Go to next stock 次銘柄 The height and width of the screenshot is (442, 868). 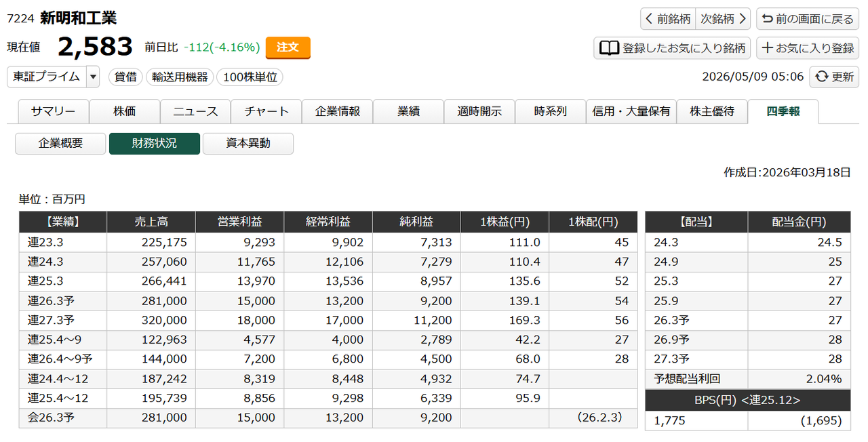click(x=723, y=19)
